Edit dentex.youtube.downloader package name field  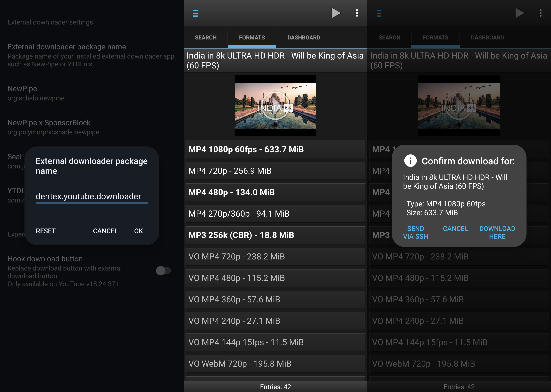(x=92, y=197)
